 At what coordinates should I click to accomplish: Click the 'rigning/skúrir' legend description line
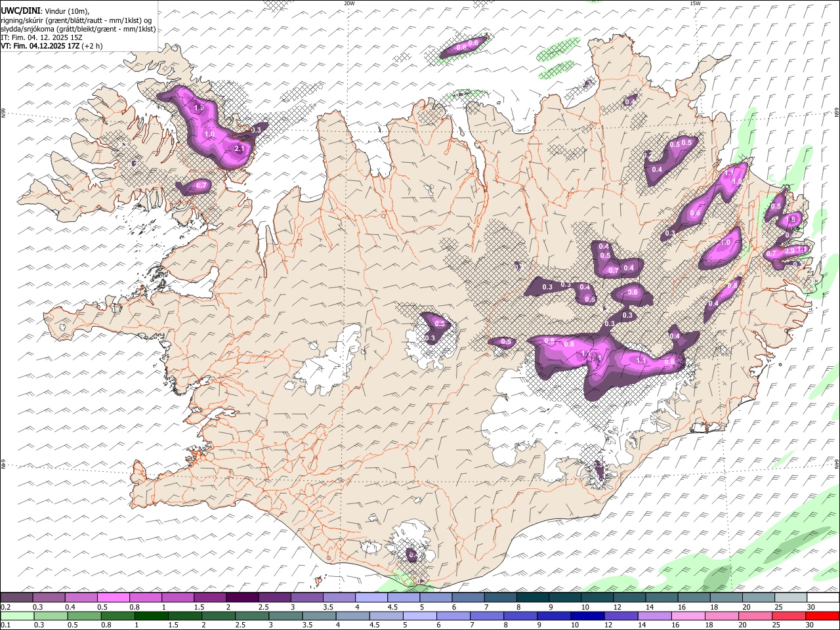coord(76,20)
